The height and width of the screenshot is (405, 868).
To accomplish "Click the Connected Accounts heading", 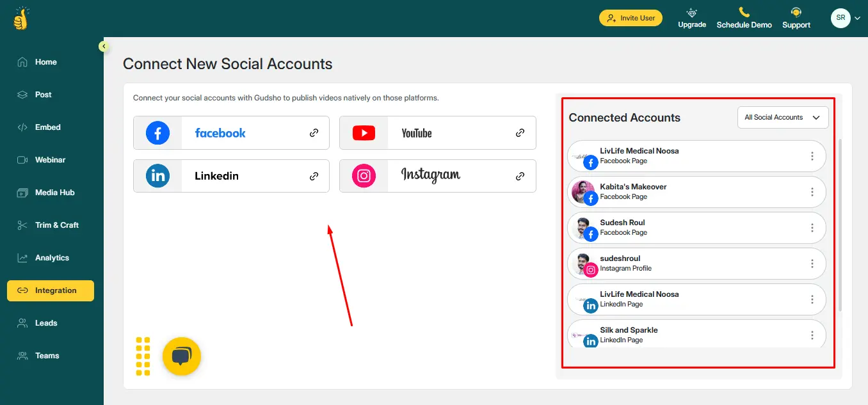I will (625, 118).
